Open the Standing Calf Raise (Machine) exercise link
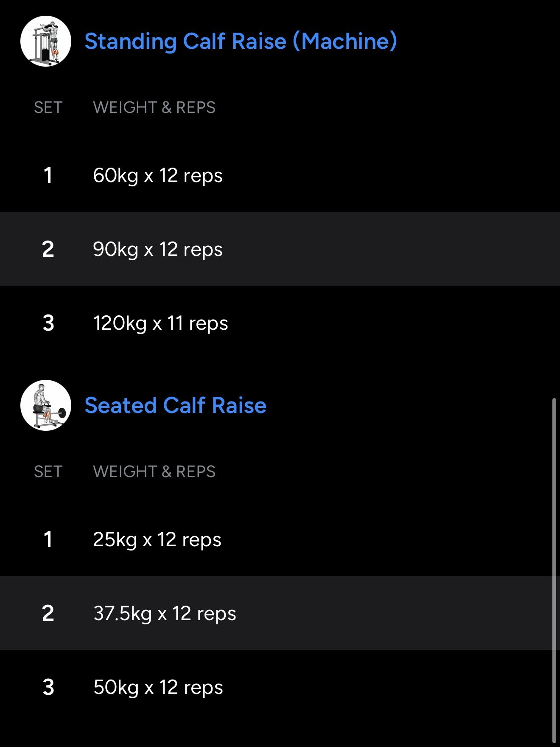The height and width of the screenshot is (747, 560). coord(241,41)
